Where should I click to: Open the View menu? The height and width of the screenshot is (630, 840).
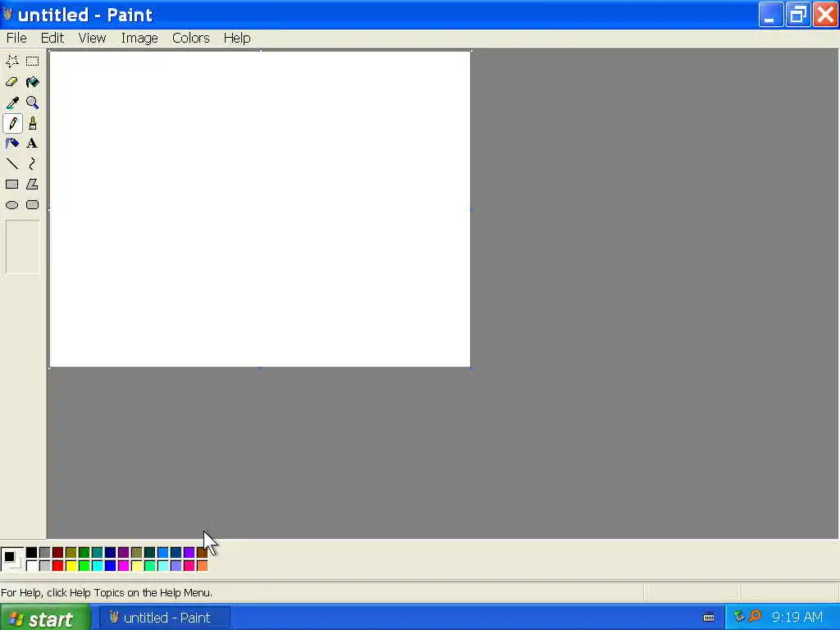pos(92,38)
